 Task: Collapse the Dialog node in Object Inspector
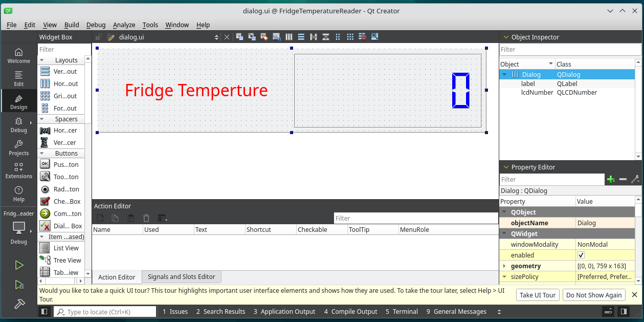point(504,75)
